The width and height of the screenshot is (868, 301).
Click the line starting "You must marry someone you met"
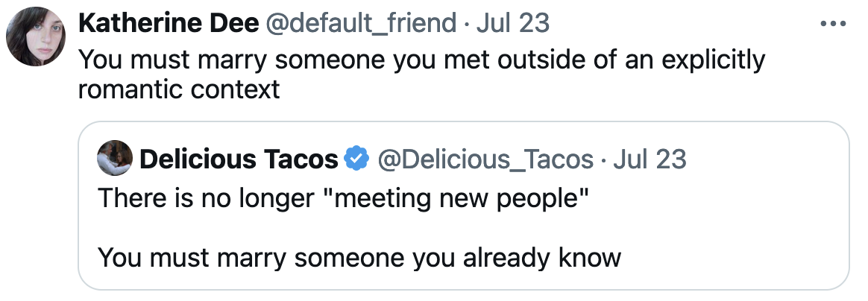[x=421, y=59]
